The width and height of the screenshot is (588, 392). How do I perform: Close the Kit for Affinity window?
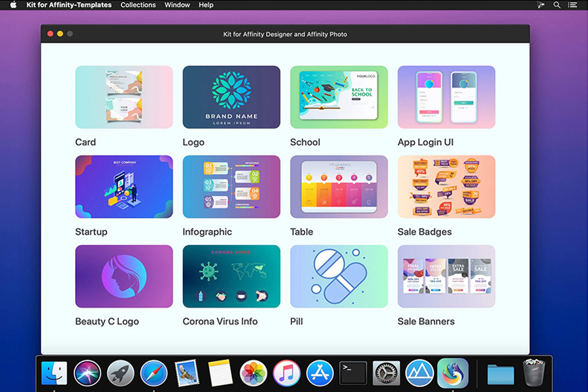pos(50,34)
